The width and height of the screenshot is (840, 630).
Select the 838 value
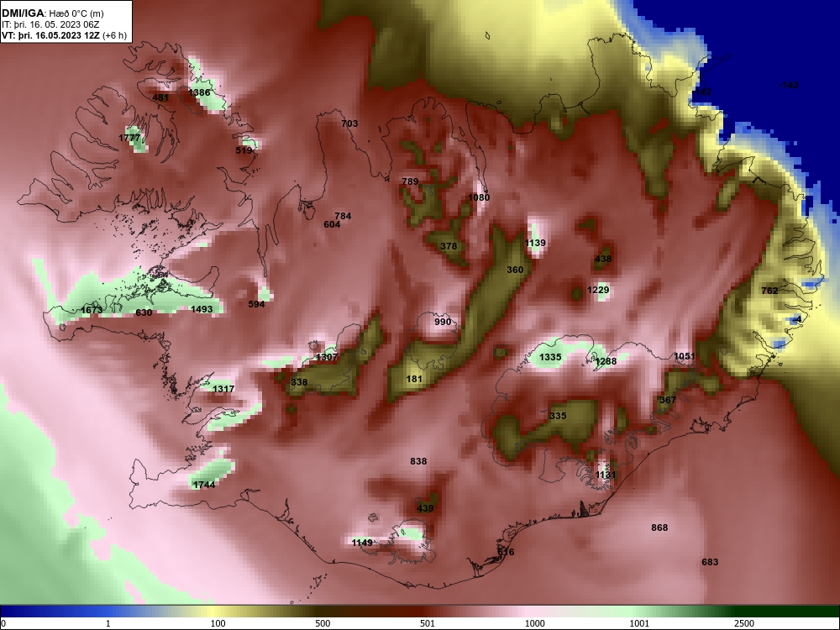(x=418, y=461)
